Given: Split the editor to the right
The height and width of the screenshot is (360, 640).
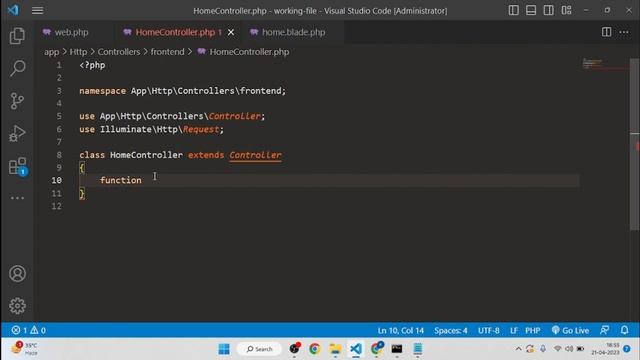Looking at the screenshot, I should (x=607, y=32).
